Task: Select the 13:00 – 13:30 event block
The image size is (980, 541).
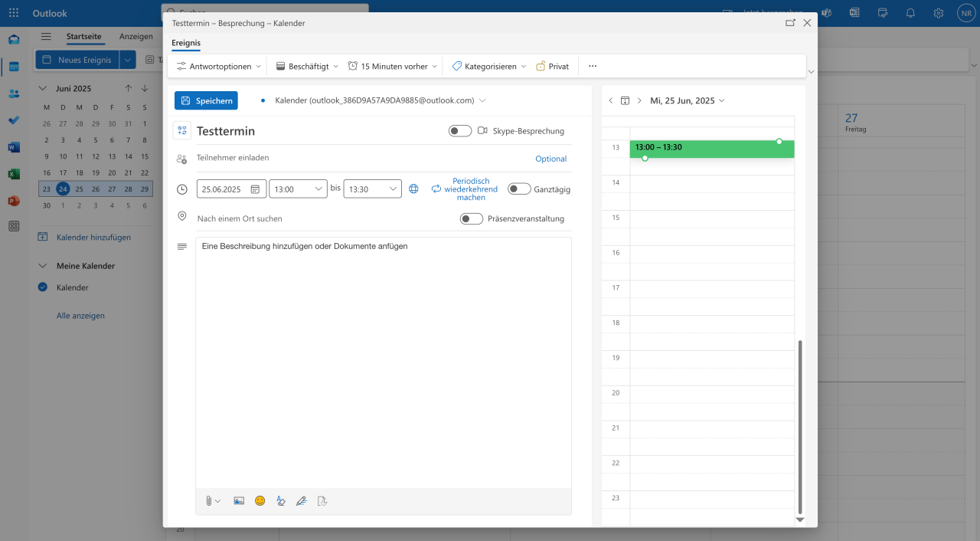Action: click(x=712, y=149)
